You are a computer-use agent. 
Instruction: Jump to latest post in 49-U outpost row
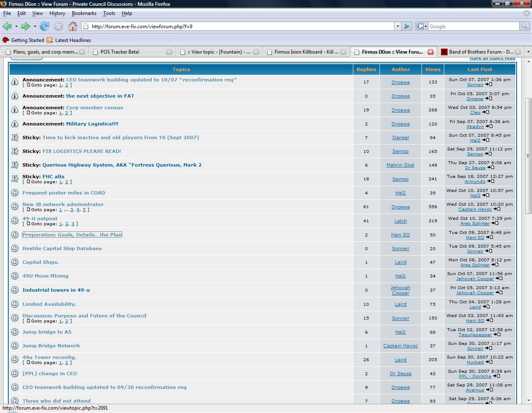[495, 223]
